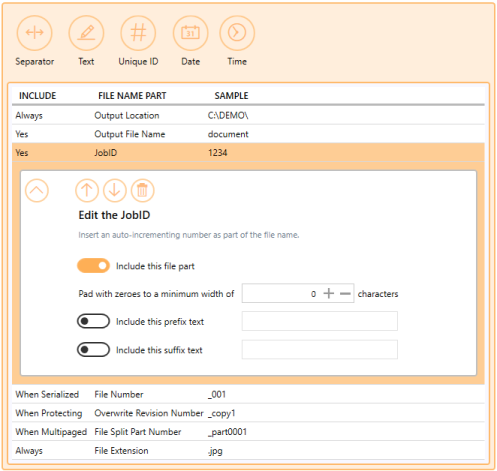Decrease zero padding width with minus

(x=345, y=293)
